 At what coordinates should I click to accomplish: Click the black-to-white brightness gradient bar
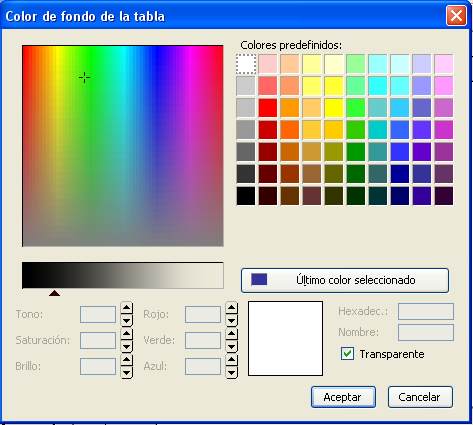(123, 275)
